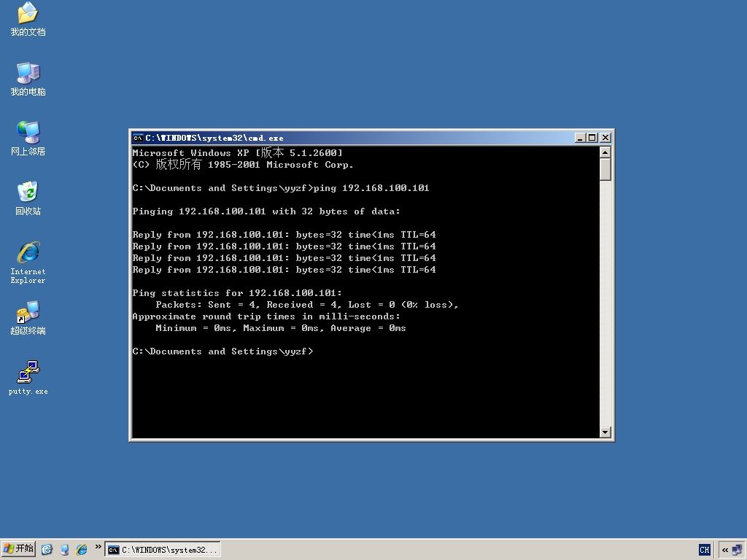This screenshot has width=747, height=560.
Task: Launch Internet Explorer from quick launch
Action: tap(82, 550)
